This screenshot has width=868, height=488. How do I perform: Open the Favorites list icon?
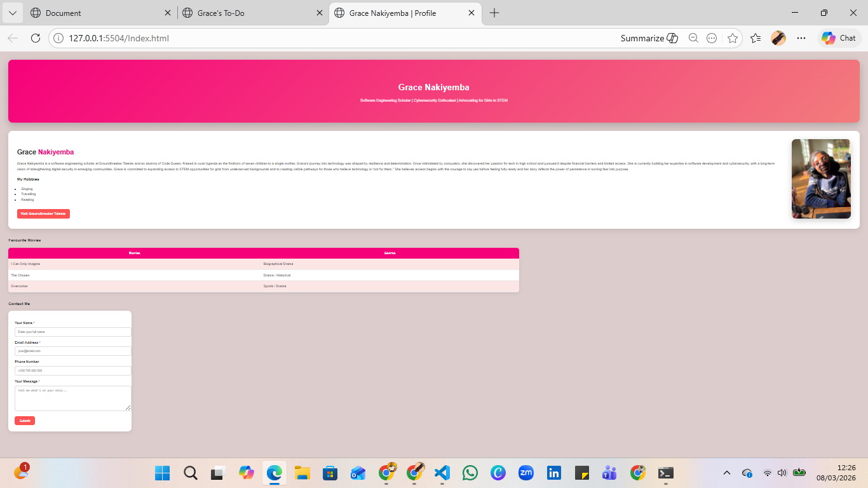click(x=756, y=38)
